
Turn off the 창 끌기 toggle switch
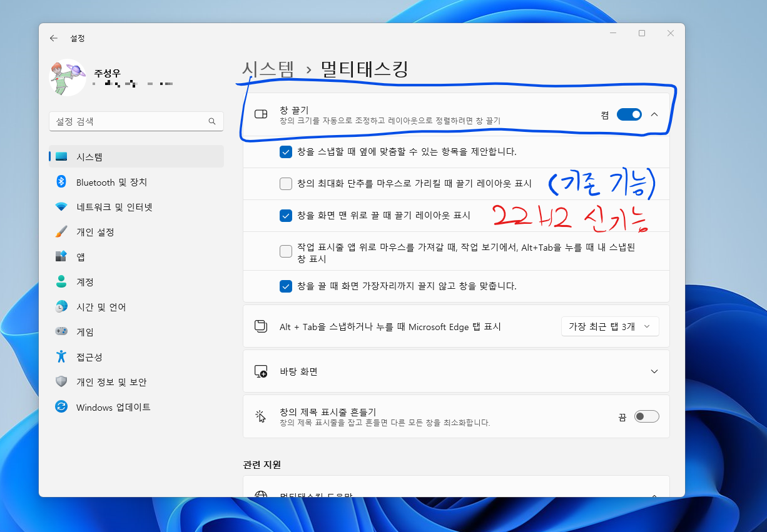tap(629, 114)
